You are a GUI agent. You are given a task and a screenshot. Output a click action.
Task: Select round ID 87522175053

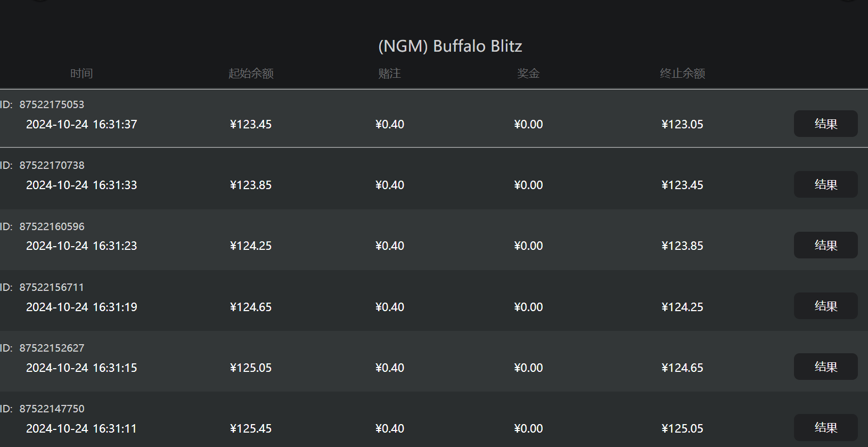tap(52, 104)
